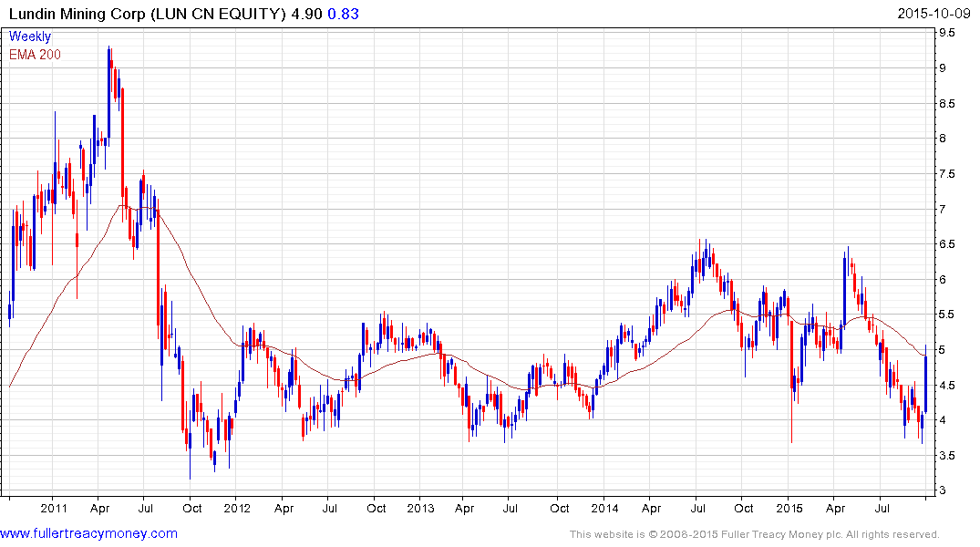The width and height of the screenshot is (980, 547).
Task: Click the 5.5 price axis label
Action: [947, 315]
